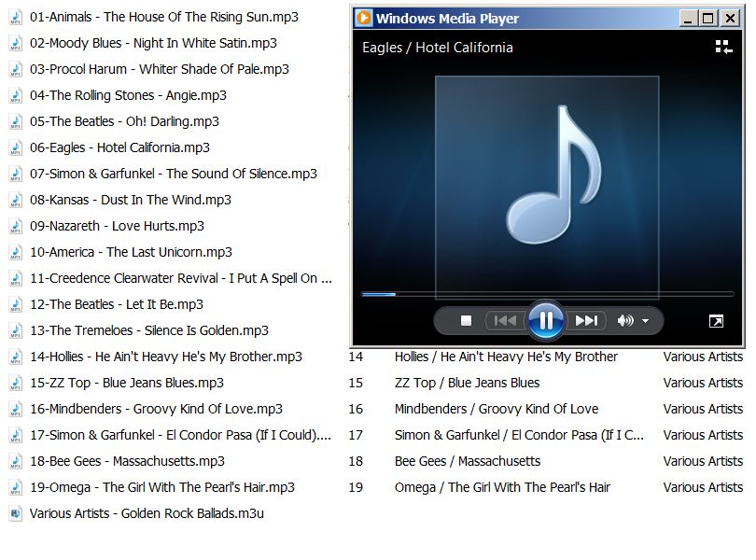
Task: Close the Windows Media Player window
Action: pos(731,19)
